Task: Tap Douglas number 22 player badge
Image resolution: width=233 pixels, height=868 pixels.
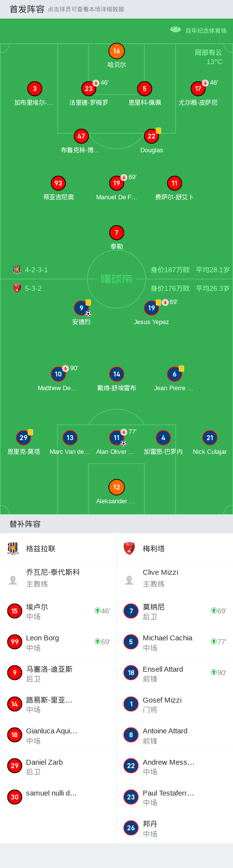Action: click(x=152, y=136)
